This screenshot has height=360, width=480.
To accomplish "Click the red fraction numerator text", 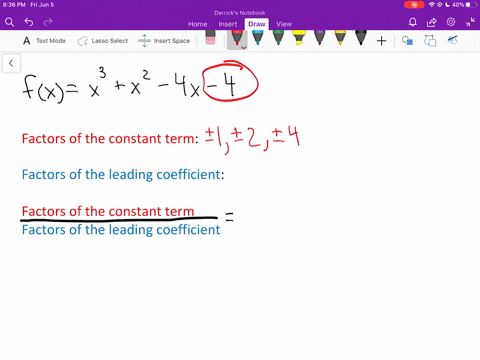I will pos(108,211).
